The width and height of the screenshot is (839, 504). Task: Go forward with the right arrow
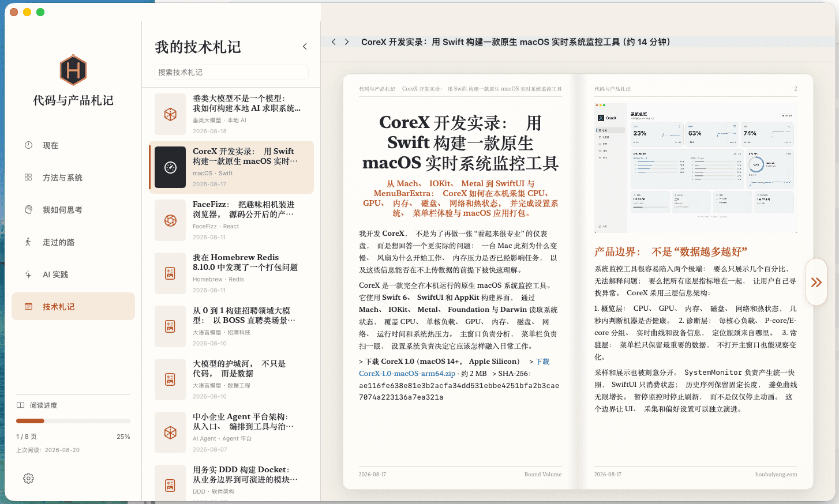click(x=347, y=42)
